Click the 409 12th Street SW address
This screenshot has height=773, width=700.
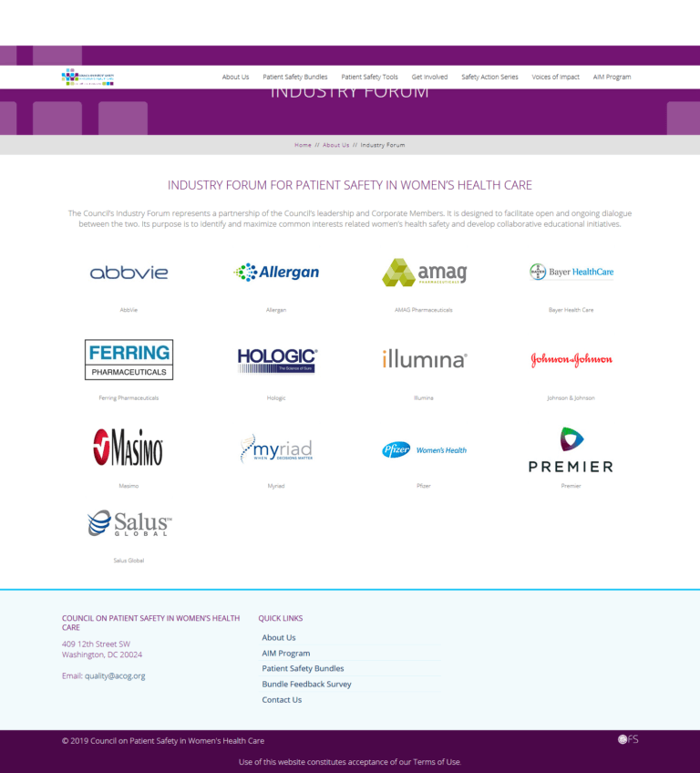[96, 644]
